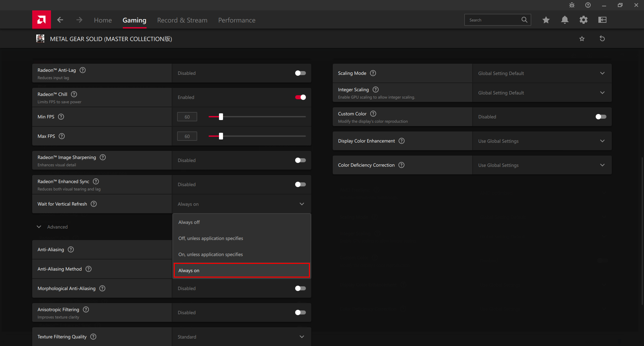This screenshot has width=644, height=346.
Task: Click the search magnifier icon
Action: [x=524, y=20]
